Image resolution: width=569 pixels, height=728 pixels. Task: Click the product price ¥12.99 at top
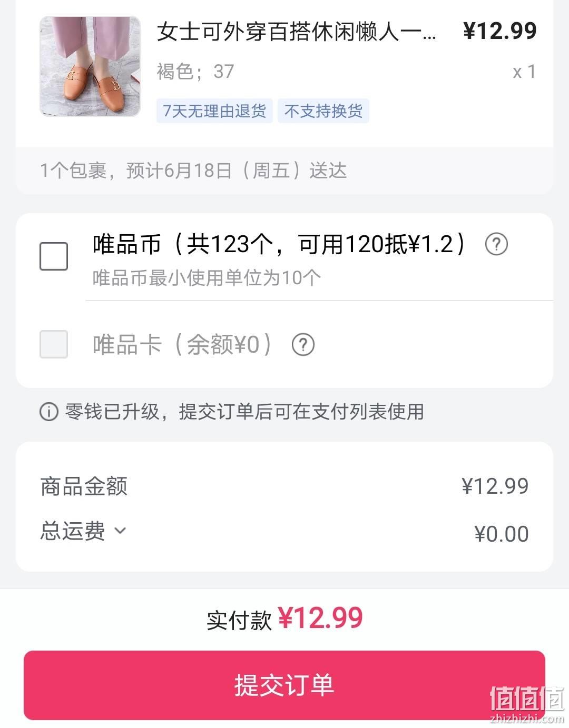coord(500,31)
